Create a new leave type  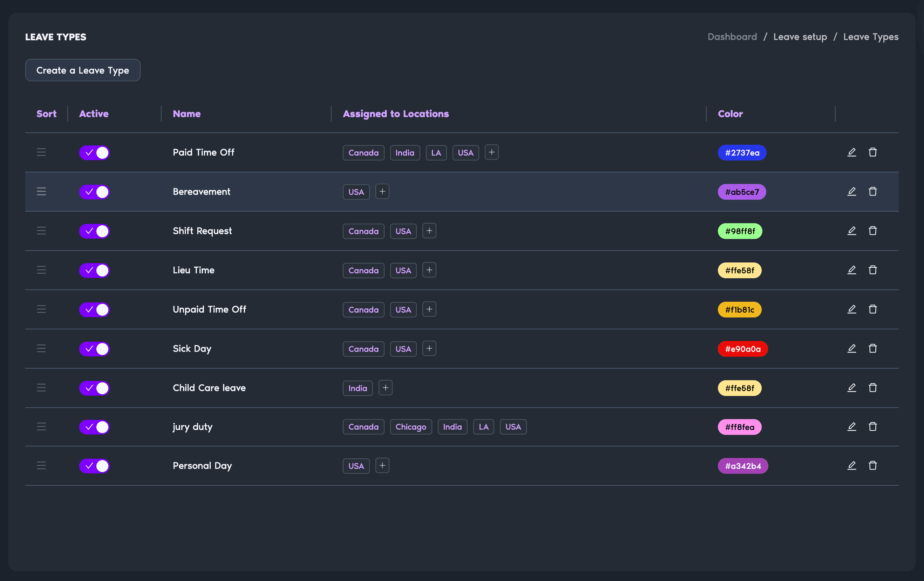click(83, 70)
